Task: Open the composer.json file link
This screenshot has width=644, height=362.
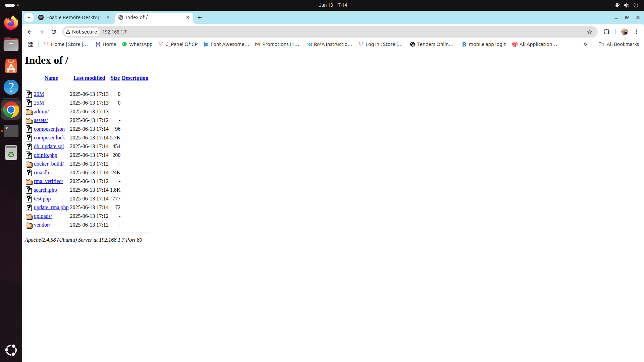Action: [x=49, y=129]
